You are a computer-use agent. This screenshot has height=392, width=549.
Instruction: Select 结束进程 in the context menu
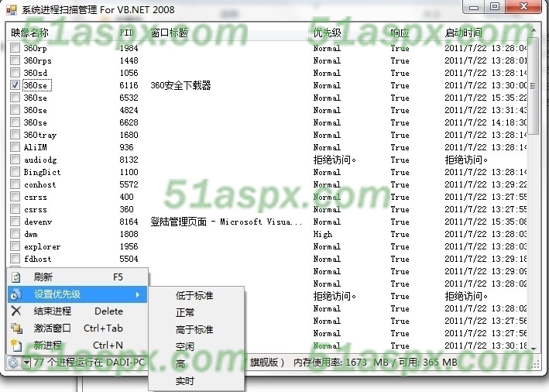77,311
